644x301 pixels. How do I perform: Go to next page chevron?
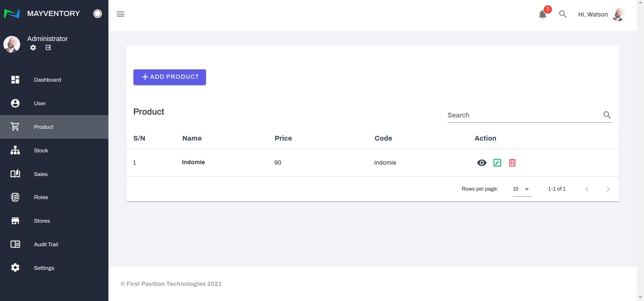coord(608,189)
